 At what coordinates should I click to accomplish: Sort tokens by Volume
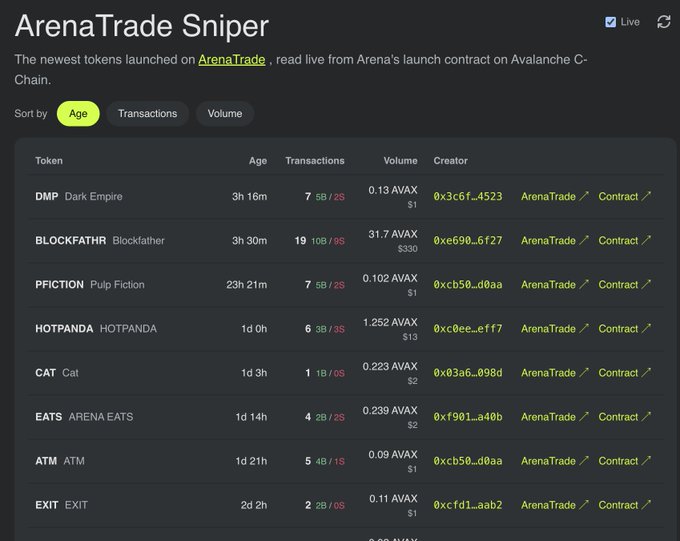point(225,114)
